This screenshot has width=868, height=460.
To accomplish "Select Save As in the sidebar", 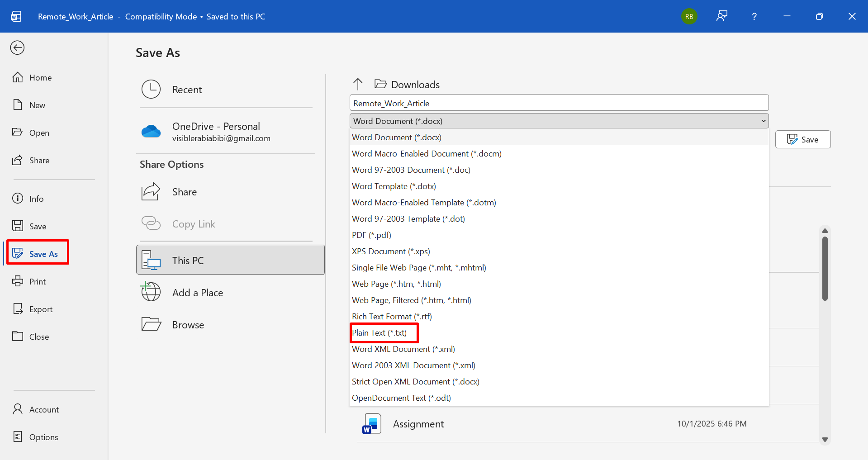I will pyautogui.click(x=38, y=254).
